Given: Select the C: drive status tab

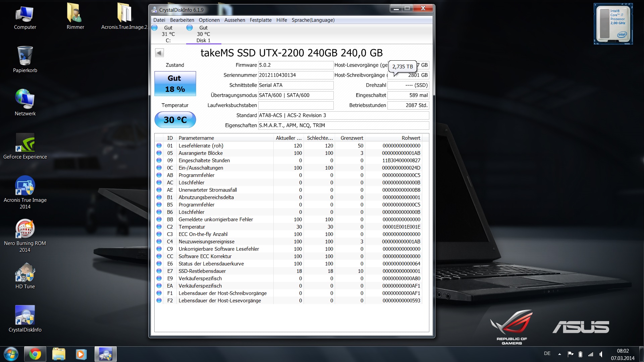Looking at the screenshot, I should 168,34.
